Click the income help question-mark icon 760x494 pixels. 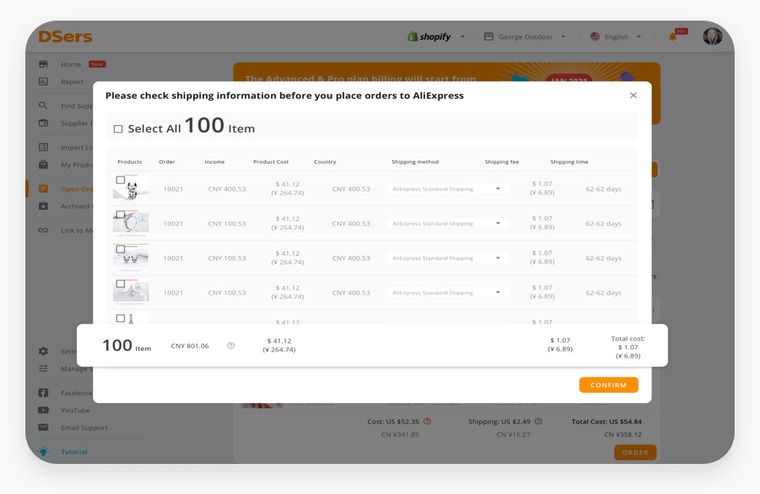coord(231,346)
